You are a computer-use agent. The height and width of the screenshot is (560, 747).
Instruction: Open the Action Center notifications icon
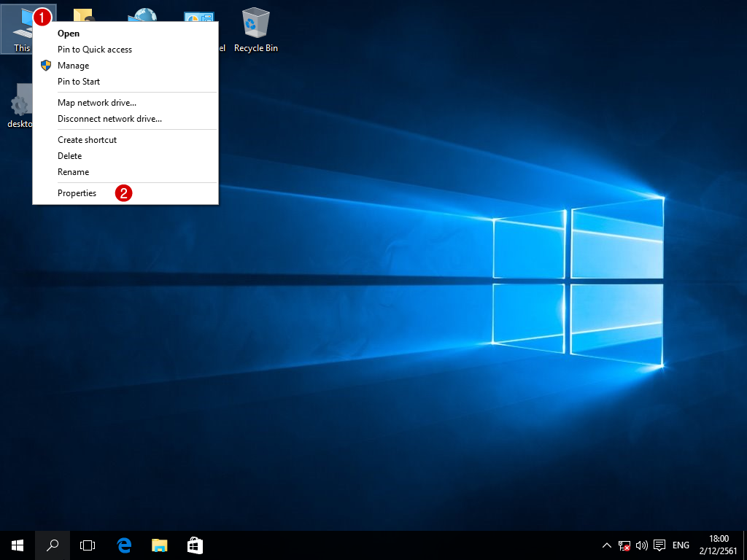[659, 545]
